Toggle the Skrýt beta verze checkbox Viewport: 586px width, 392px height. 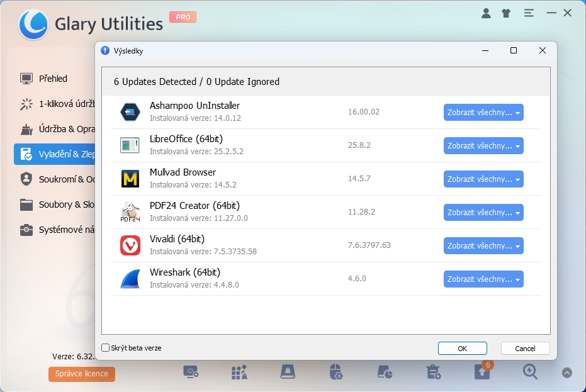pos(106,348)
